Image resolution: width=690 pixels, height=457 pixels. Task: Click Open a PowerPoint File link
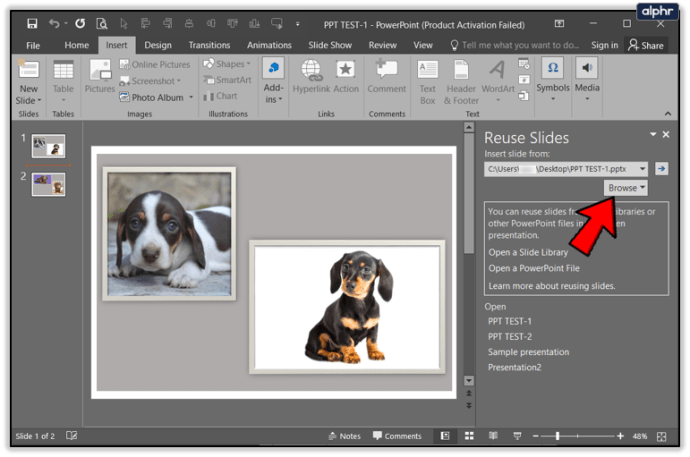pos(534,268)
